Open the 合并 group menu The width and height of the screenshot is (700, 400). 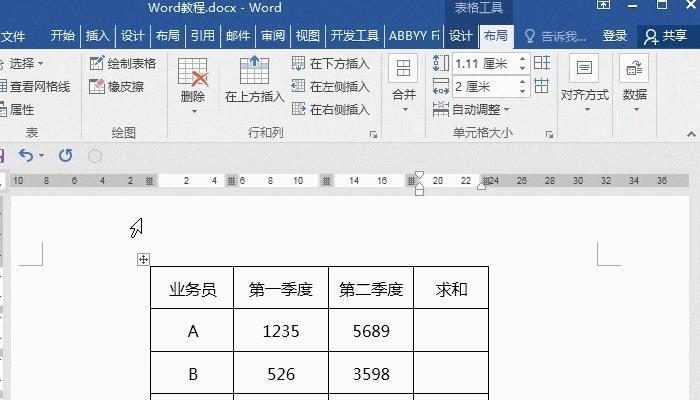404,83
